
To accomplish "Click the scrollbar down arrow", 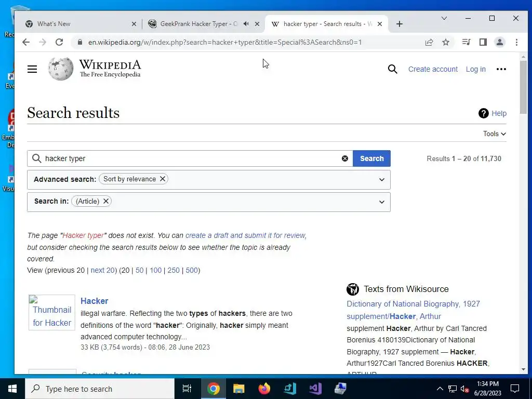I will (x=523, y=369).
